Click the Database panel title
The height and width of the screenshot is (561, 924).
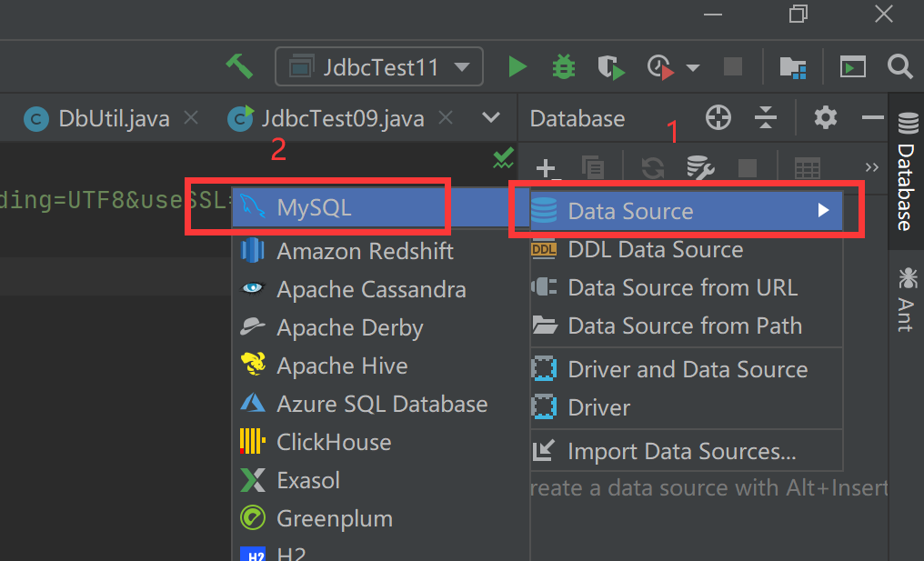click(x=577, y=118)
